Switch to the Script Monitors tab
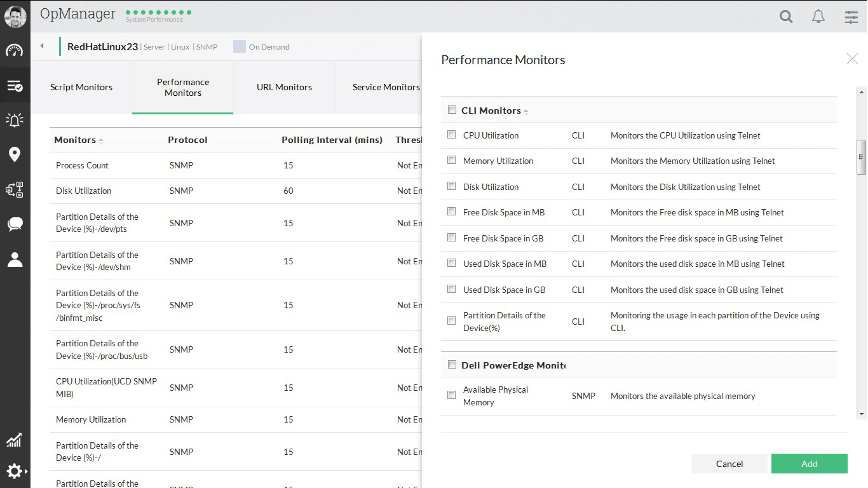Screen dimensions: 868x488 coord(81,87)
